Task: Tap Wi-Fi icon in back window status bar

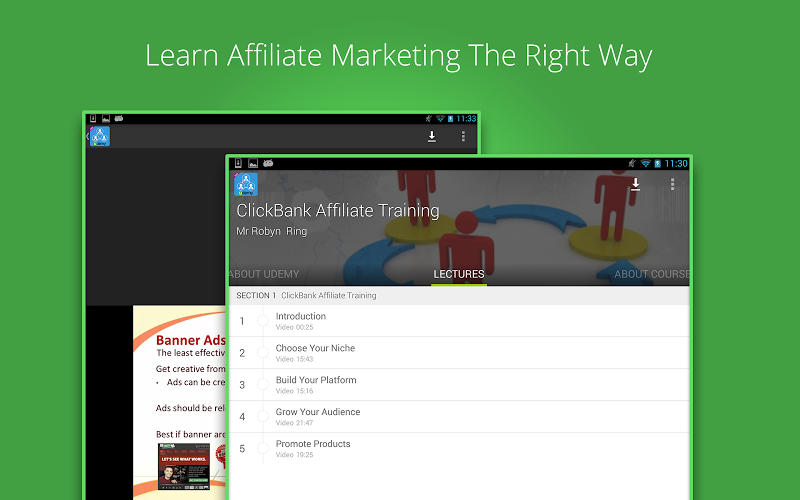Action: click(440, 118)
